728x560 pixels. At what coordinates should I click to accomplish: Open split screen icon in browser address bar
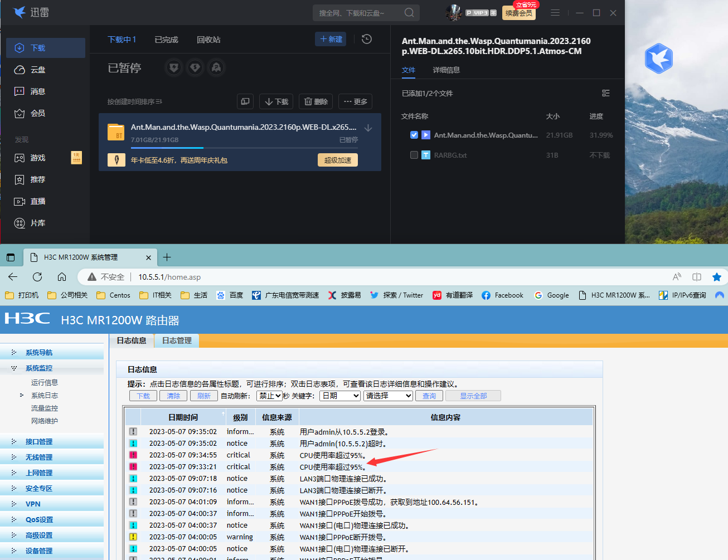(x=697, y=277)
